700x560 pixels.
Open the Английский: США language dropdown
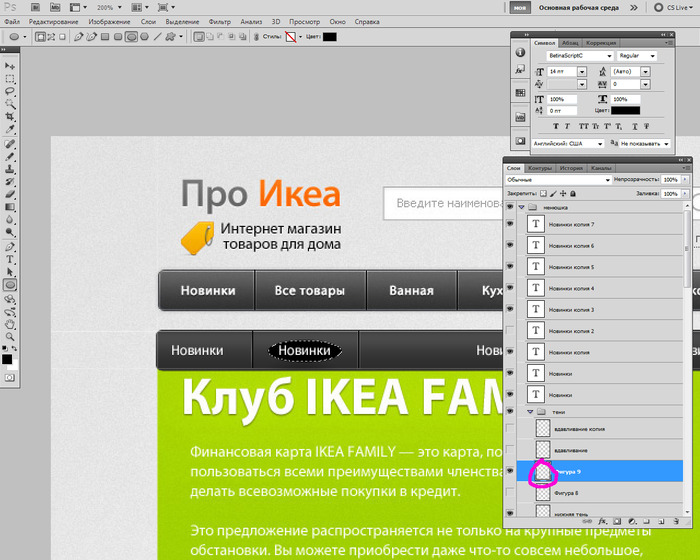point(600,144)
